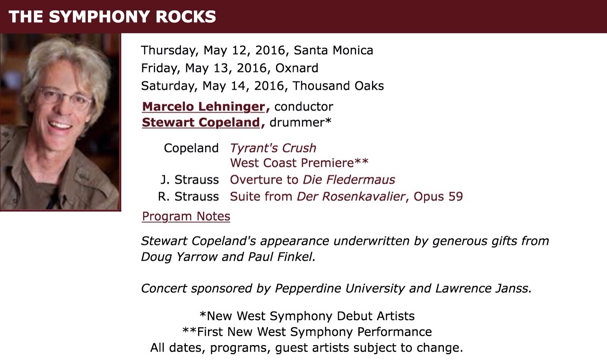Screen dimensions: 607x364
Task: Click the 'J. Strauss' composer label
Action: (x=189, y=180)
